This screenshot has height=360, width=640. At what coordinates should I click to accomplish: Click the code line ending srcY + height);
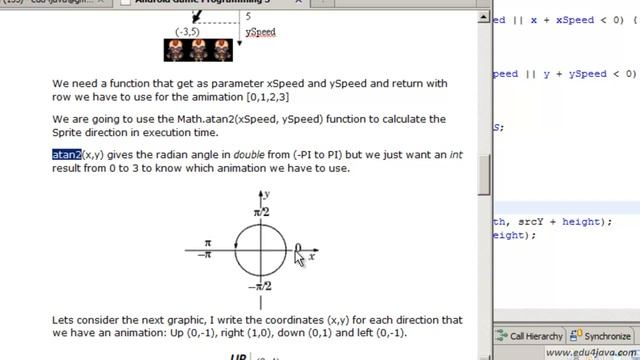pos(553,222)
